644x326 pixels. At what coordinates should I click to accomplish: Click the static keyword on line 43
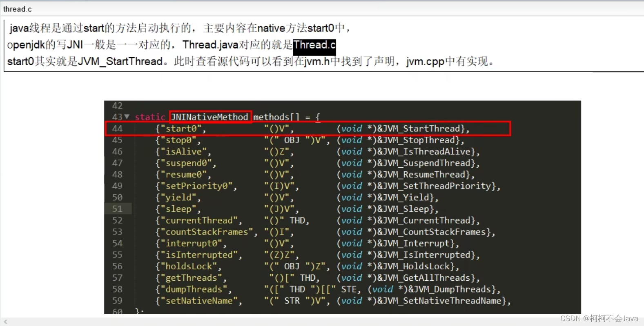pos(150,117)
